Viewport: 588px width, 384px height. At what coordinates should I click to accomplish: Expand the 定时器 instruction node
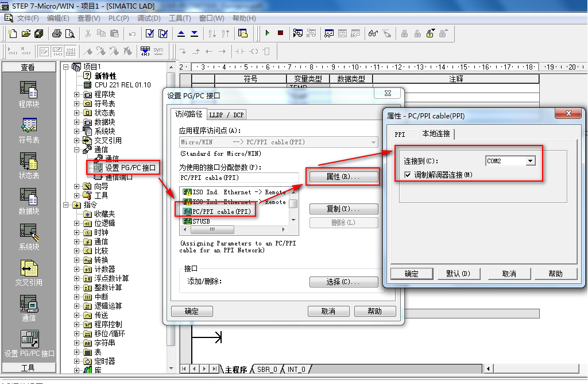(x=76, y=362)
